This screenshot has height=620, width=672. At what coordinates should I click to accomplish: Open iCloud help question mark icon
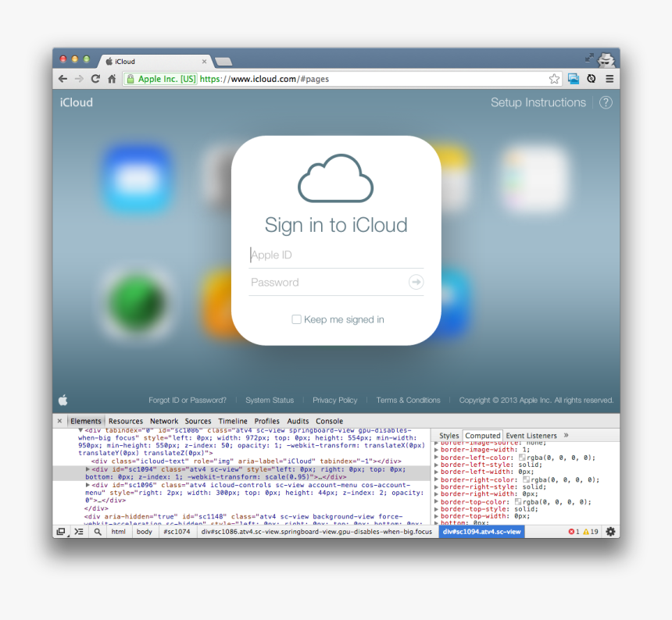[606, 102]
